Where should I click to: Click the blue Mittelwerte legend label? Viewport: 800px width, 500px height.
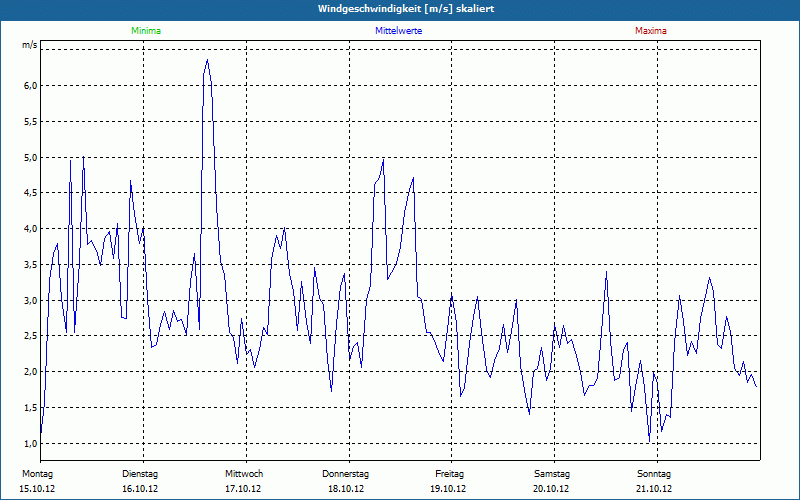pos(398,31)
